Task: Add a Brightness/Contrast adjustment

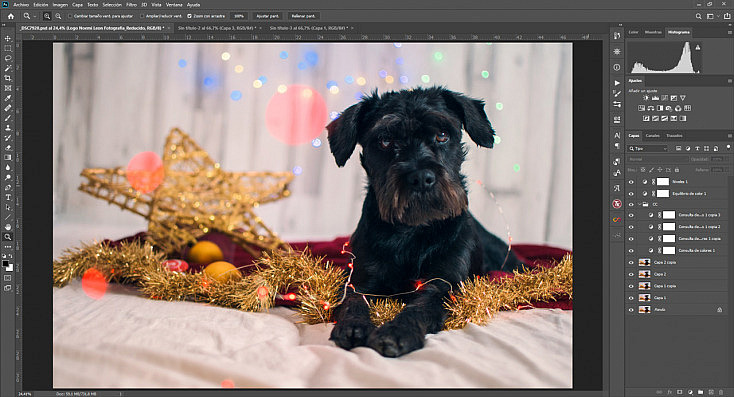Action: (x=646, y=98)
